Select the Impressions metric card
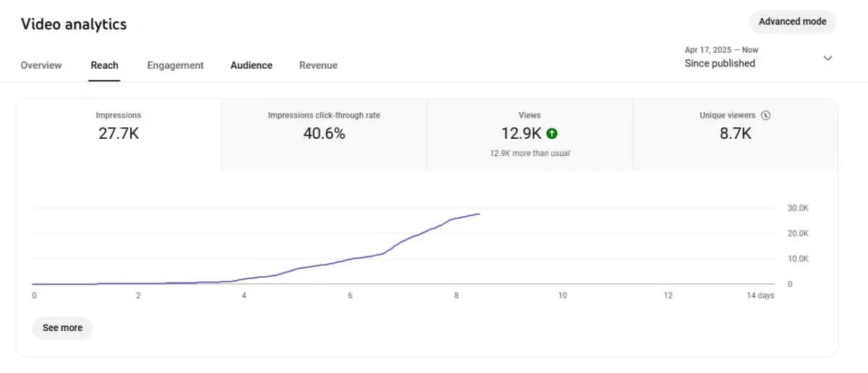The height and width of the screenshot is (373, 868). (x=119, y=134)
